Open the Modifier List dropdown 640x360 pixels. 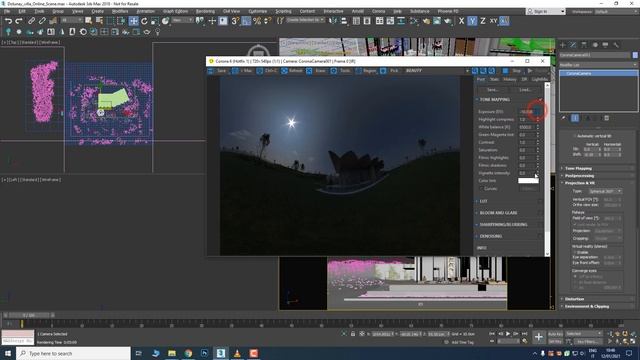point(598,65)
